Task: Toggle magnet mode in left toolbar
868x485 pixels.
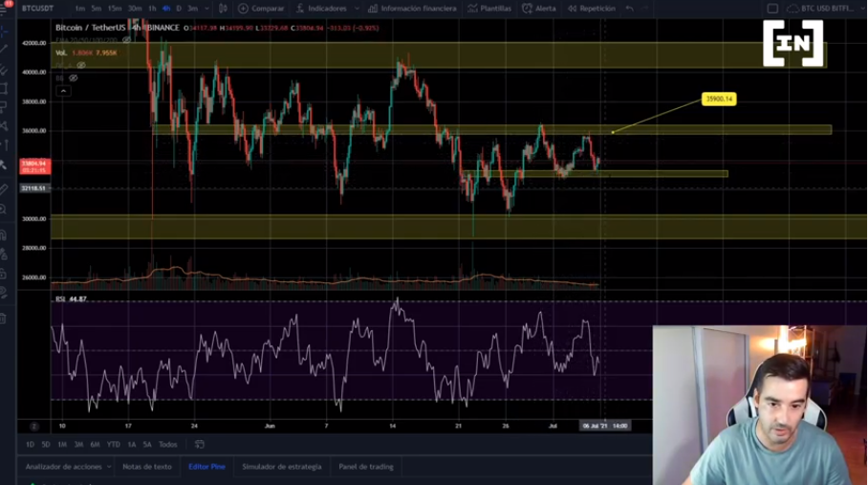Action: [x=3, y=234]
